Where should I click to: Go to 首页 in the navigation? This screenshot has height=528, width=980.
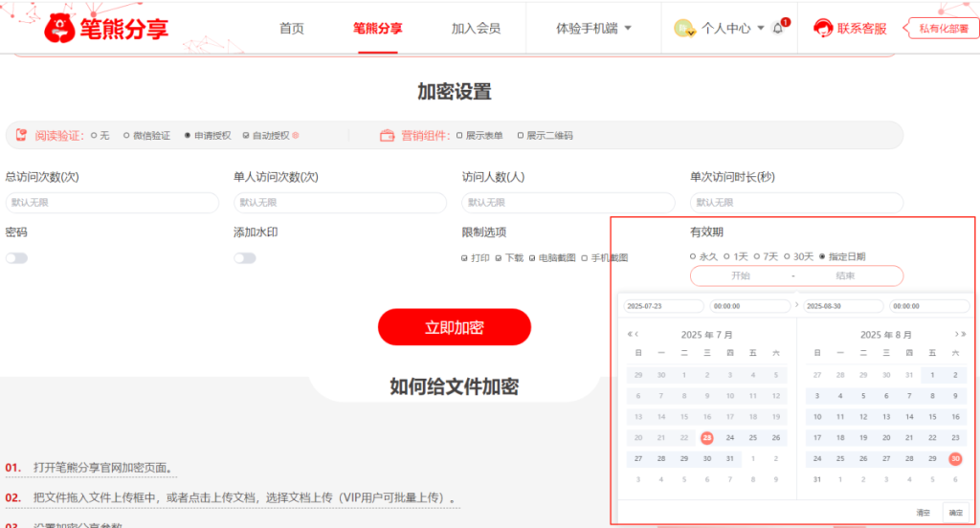coord(291,28)
